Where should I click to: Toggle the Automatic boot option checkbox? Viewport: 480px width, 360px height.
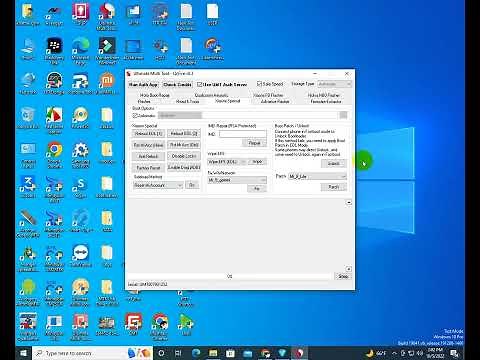point(135,115)
